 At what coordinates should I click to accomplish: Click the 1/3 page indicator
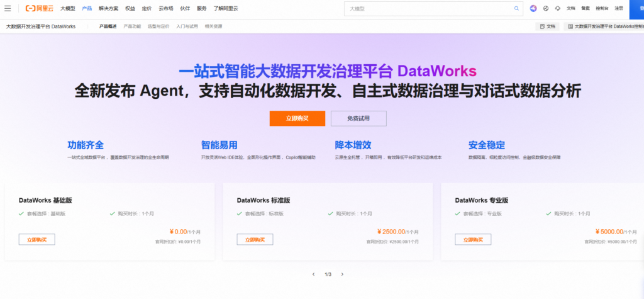coord(328,274)
